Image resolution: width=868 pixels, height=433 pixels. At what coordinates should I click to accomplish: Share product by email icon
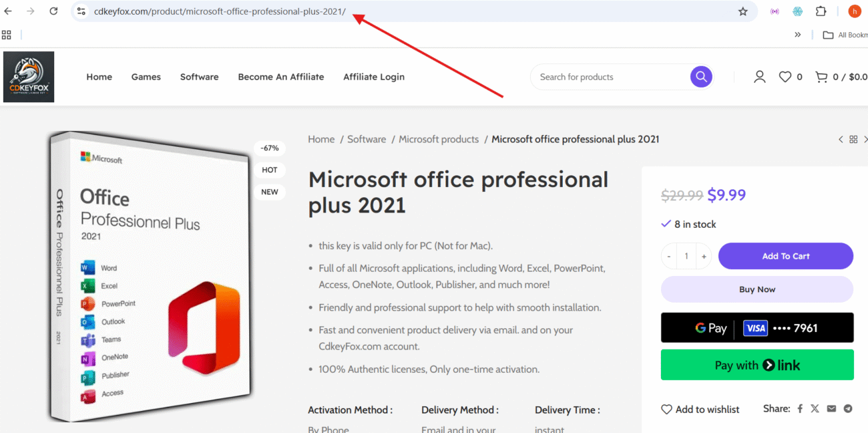831,409
